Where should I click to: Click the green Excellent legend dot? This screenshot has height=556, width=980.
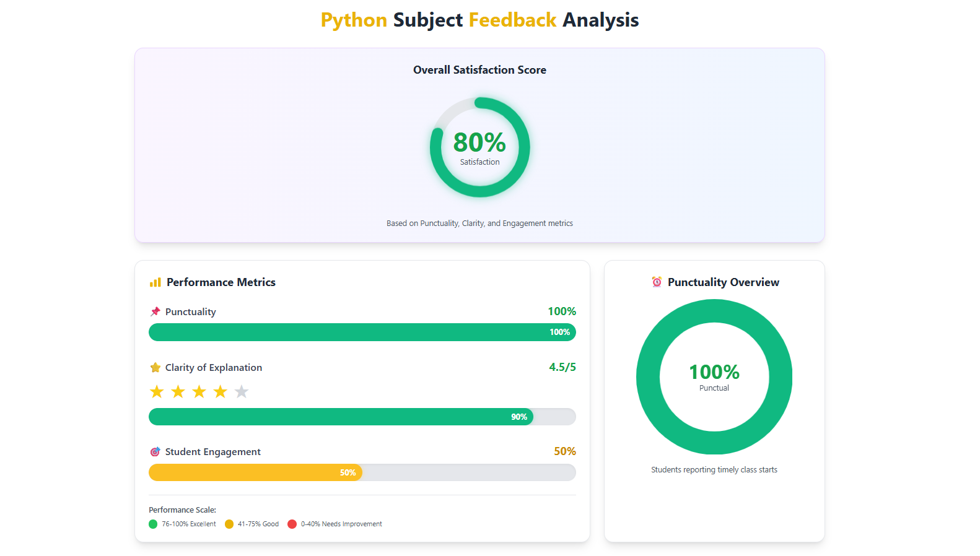point(153,524)
